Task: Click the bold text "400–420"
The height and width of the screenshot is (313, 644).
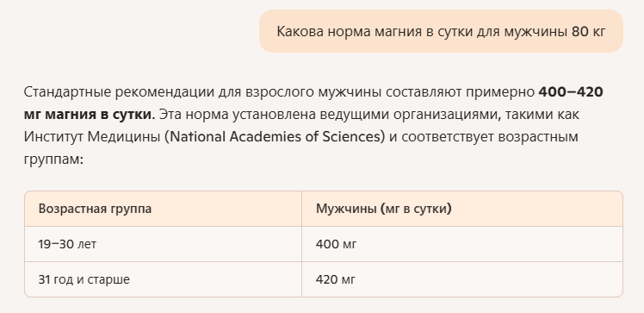Action: coord(571,91)
